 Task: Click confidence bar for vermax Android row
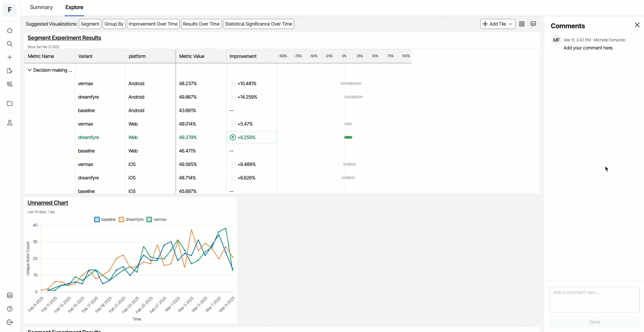tap(351, 84)
